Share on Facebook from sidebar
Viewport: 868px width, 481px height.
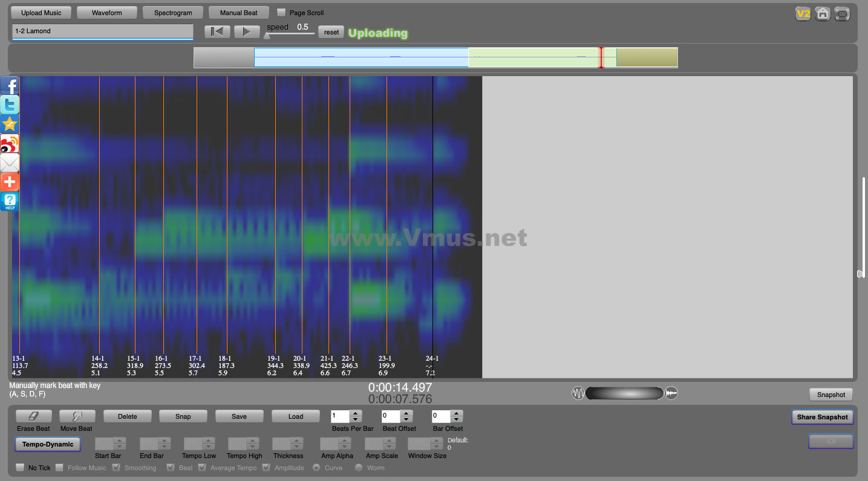coord(10,85)
